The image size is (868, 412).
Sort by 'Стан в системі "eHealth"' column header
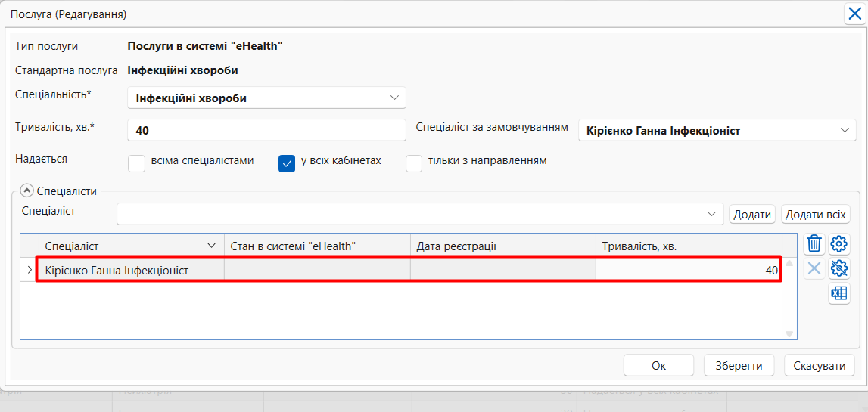tap(316, 246)
